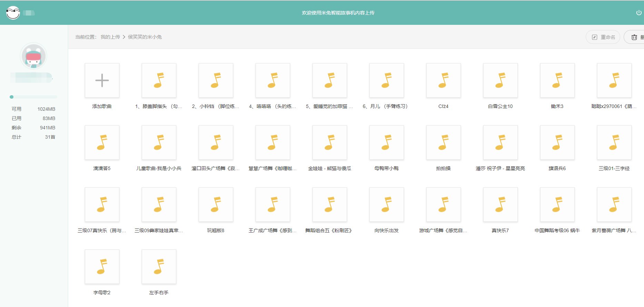Image resolution: width=644 pixels, height=307 pixels.
Task: Select the song 6、月儿（手臂练习）
Action: click(x=387, y=80)
